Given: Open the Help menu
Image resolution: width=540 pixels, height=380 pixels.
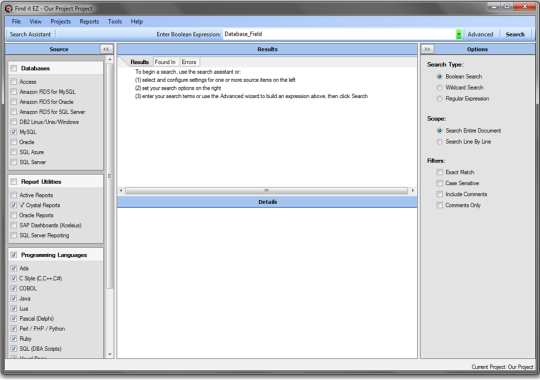Looking at the screenshot, I should [x=137, y=21].
